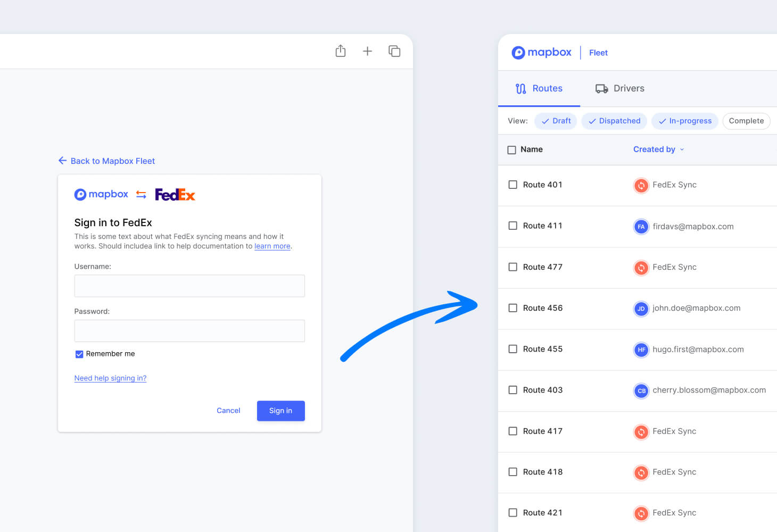Switch to the Drivers tab
Screen dimensions: 777x532
pyautogui.click(x=619, y=88)
